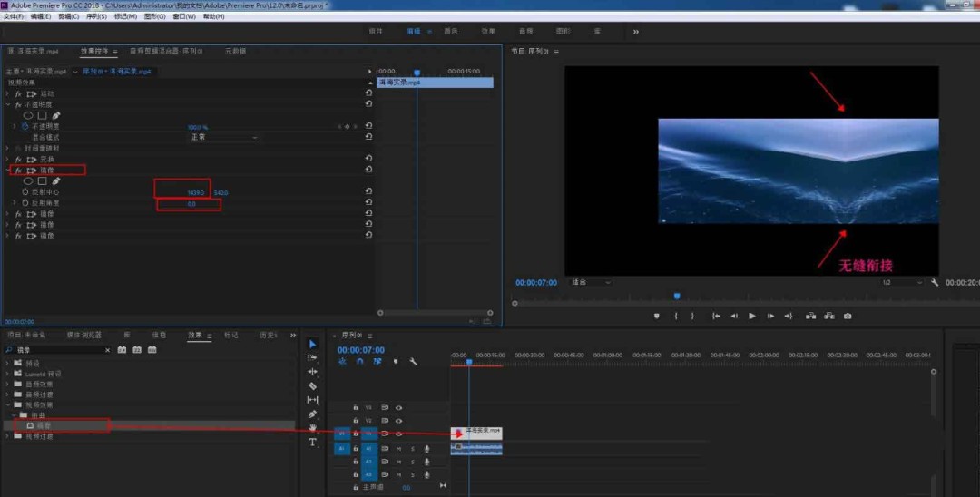
Task: Select the Pen tool in the tools panel
Action: point(312,414)
